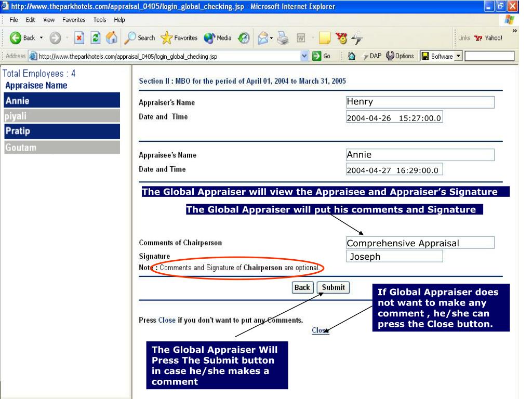The height and width of the screenshot is (399, 532).
Task: Open the Tools menu
Action: [x=100, y=20]
